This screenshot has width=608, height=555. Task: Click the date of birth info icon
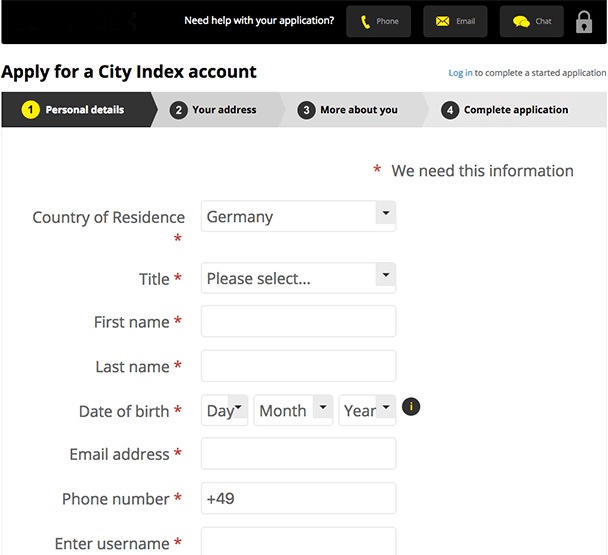411,406
